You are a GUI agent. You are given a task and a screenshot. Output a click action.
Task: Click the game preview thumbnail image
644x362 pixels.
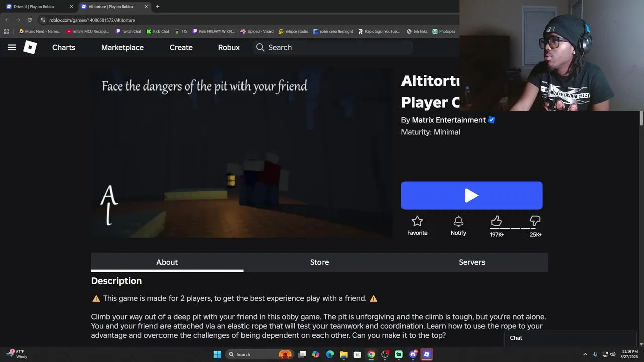243,153
